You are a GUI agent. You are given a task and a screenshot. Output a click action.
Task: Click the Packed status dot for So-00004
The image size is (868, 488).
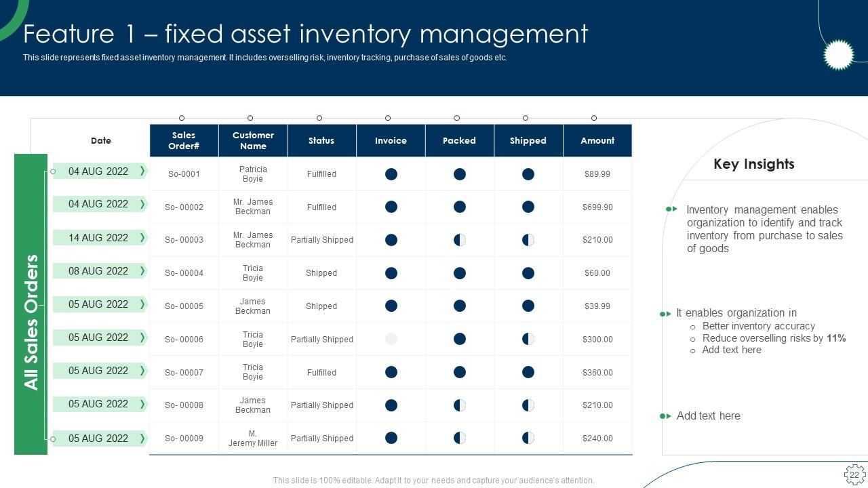click(x=460, y=273)
